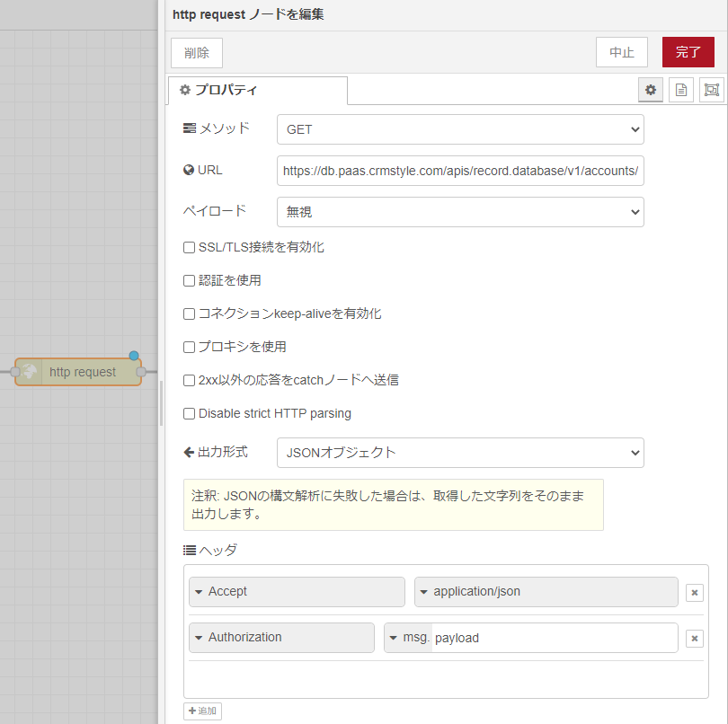Screen dimensions: 728x724
Task: Select the プロパティ tab
Action: (x=258, y=90)
